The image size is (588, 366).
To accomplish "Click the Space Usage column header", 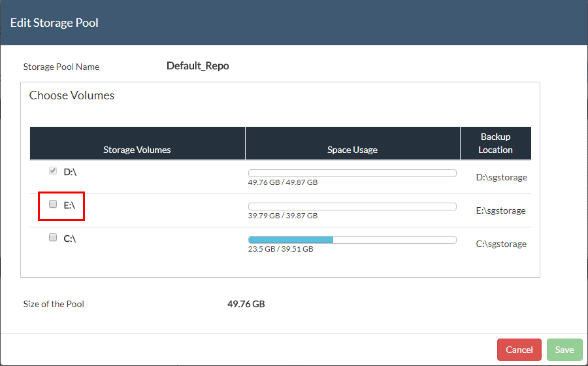I will coord(352,150).
